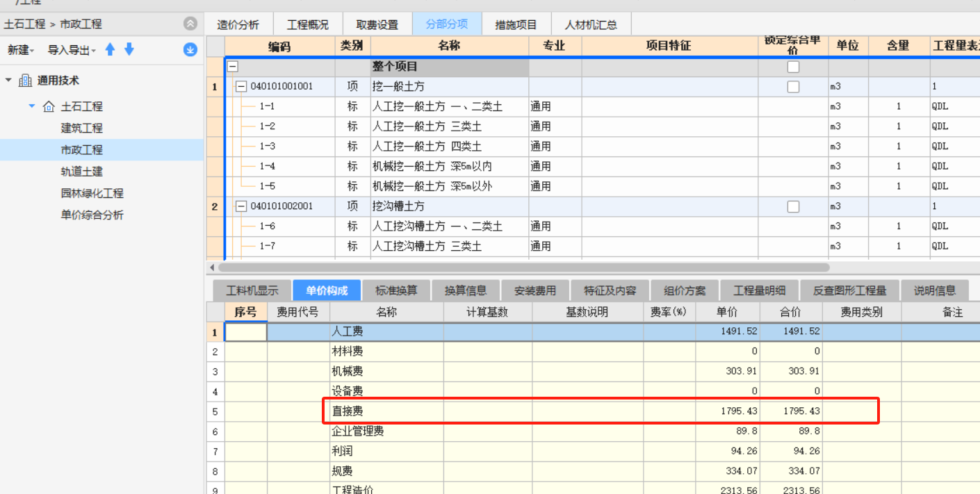Image resolution: width=980 pixels, height=494 pixels.
Task: Click the 1491.52 单价 value for 人工费
Action: point(739,331)
